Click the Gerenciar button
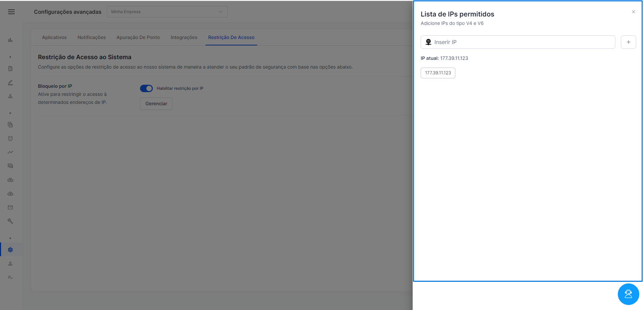Viewport: 644px width, 310px height. pos(156,104)
